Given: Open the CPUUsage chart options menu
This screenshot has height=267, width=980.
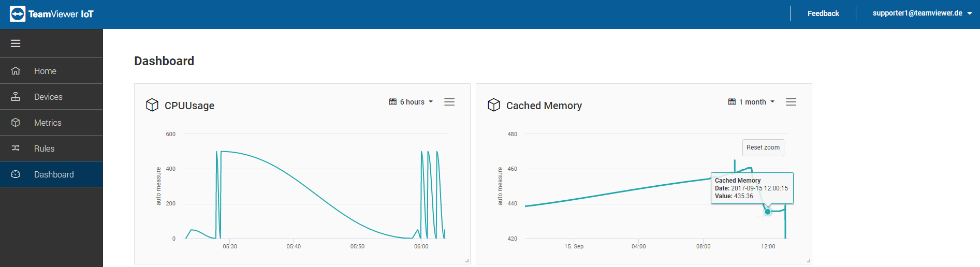Looking at the screenshot, I should pyautogui.click(x=449, y=102).
